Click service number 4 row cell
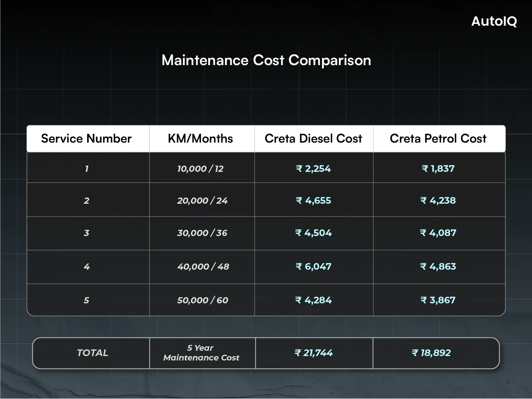Viewport: 532px width, 399px height. [x=87, y=267]
